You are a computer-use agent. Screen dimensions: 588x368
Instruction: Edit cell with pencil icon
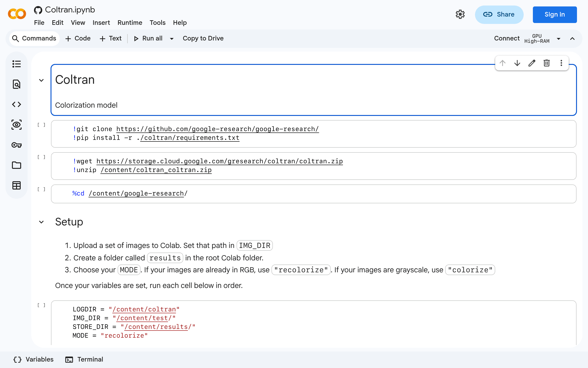point(532,63)
